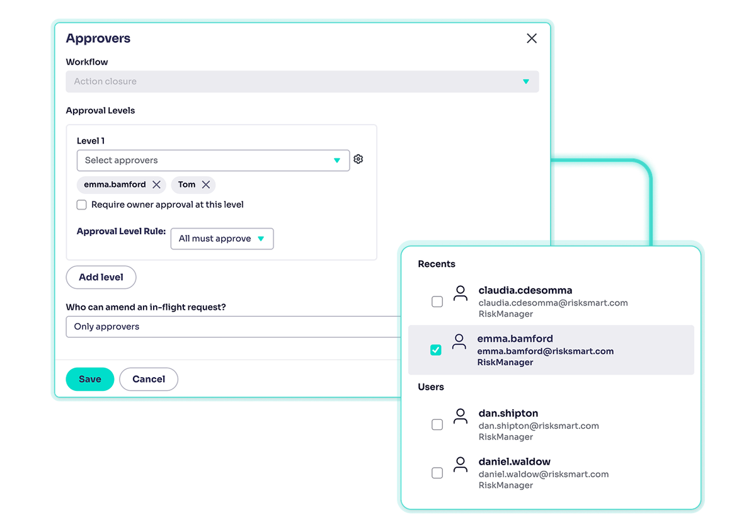The image size is (756, 532).
Task: Save the approval workflow
Action: 89,379
